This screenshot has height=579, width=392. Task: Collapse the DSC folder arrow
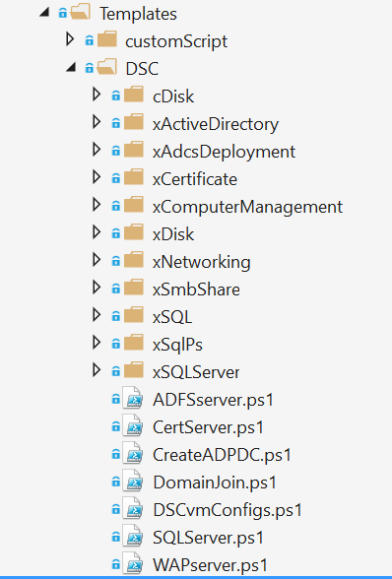pos(71,68)
